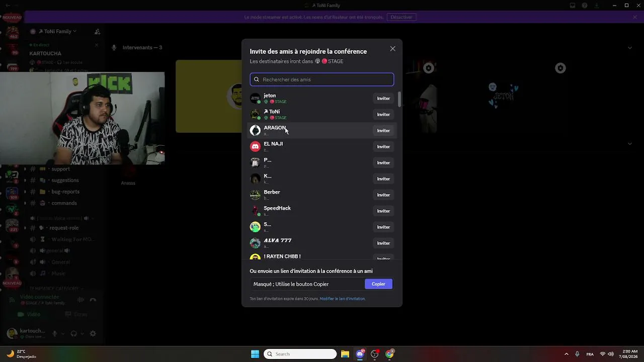Join the Music voice channel
Viewport: 644px width, 362px height.
click(x=58, y=274)
